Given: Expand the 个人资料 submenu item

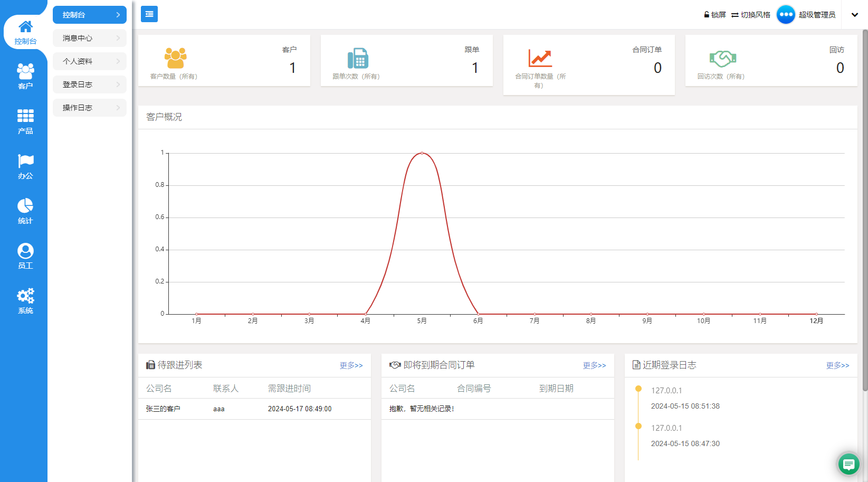Looking at the screenshot, I should pyautogui.click(x=90, y=61).
